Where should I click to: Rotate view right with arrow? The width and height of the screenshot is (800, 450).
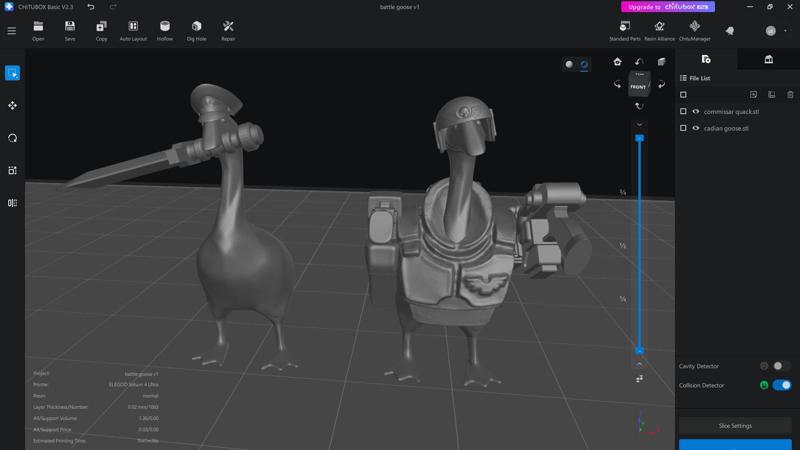[661, 84]
